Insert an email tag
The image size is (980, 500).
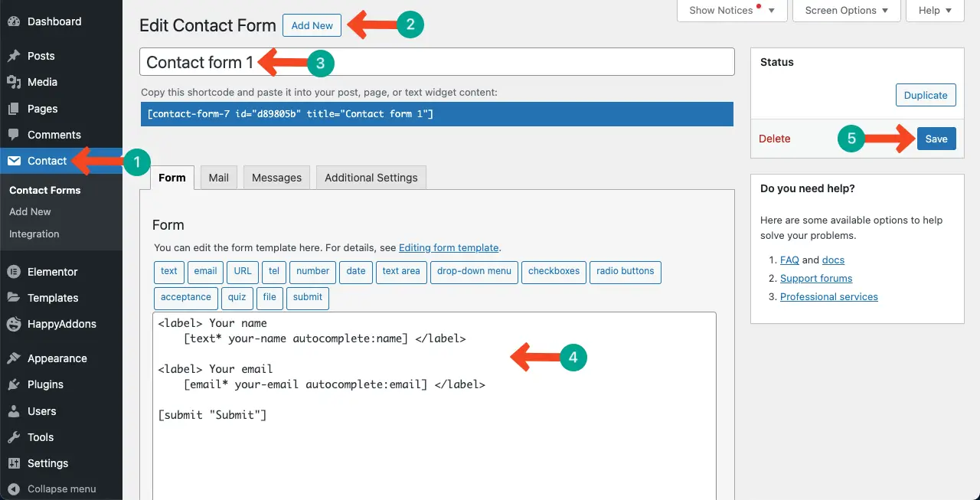pyautogui.click(x=206, y=272)
